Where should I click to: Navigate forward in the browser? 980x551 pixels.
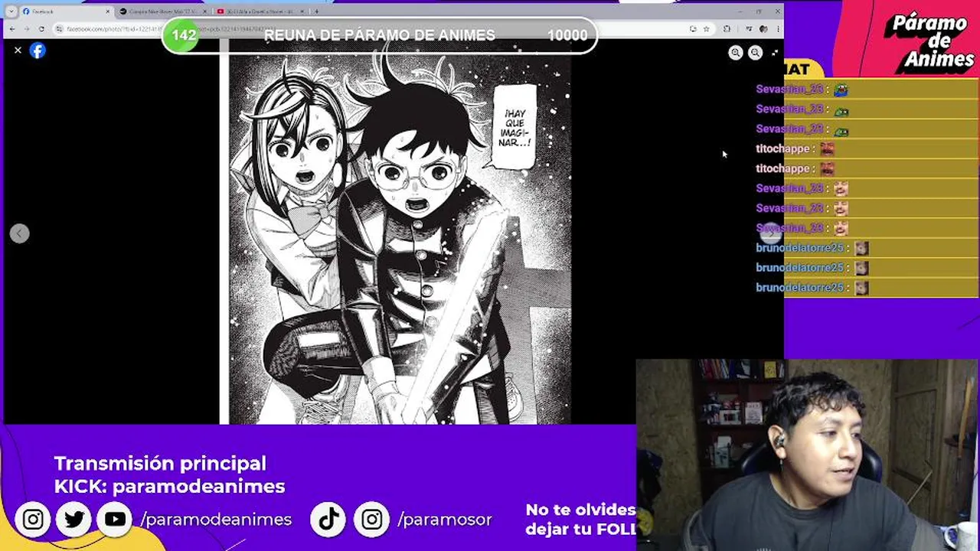click(x=27, y=29)
